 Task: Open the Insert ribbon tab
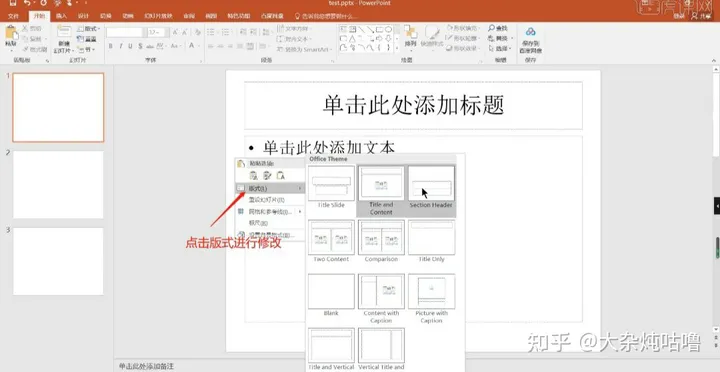[x=61, y=16]
